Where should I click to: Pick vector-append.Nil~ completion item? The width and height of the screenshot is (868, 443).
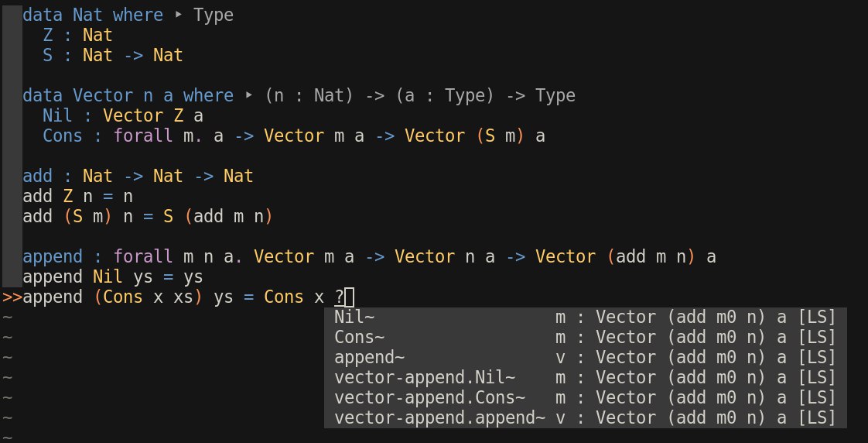[585, 378]
